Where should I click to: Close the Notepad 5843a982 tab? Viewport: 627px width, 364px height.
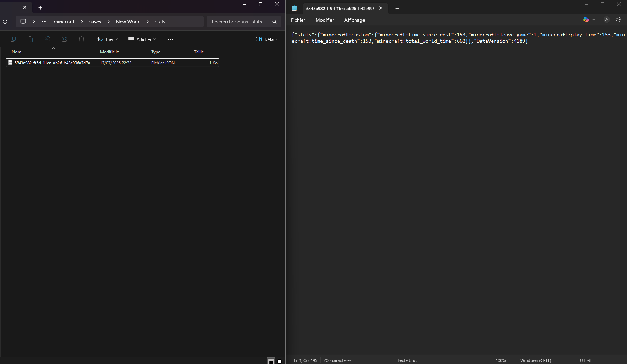(x=381, y=8)
